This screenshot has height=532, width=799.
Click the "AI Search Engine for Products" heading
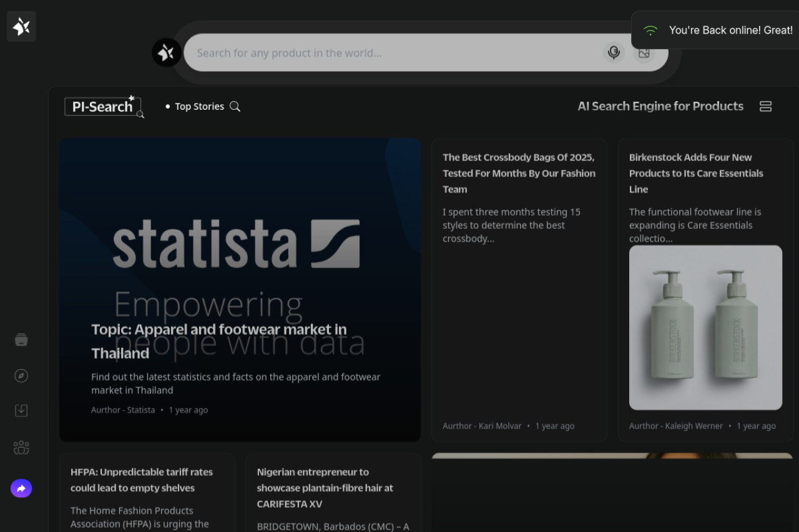click(x=660, y=106)
